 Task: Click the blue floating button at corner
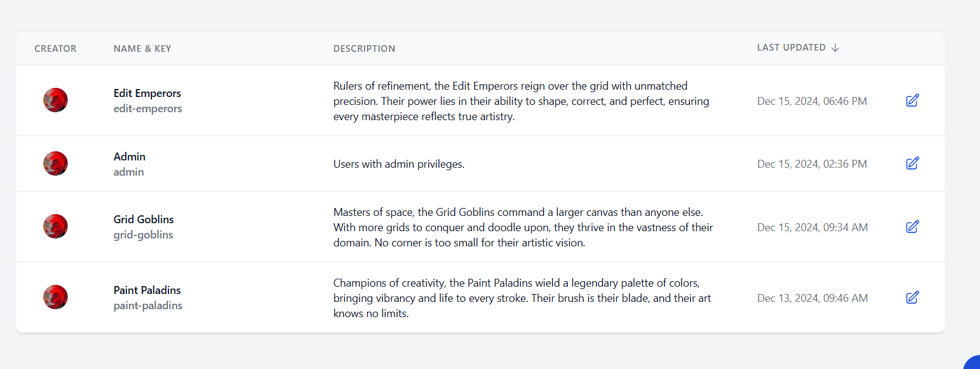[972, 362]
